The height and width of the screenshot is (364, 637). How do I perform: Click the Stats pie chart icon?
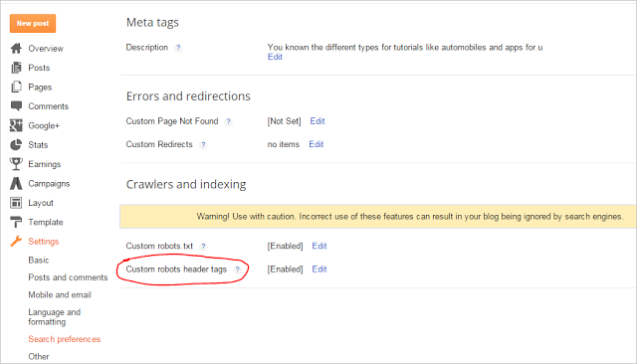point(16,145)
